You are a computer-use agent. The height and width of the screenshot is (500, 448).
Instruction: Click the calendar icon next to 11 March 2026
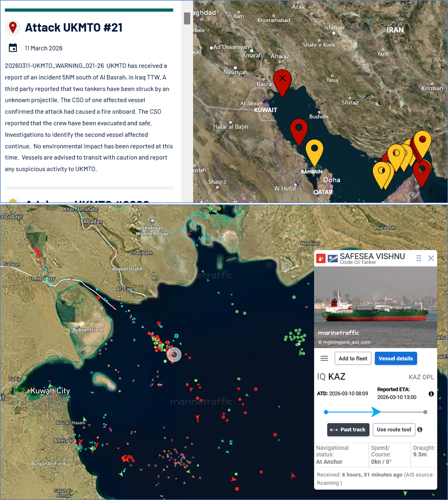tap(13, 48)
